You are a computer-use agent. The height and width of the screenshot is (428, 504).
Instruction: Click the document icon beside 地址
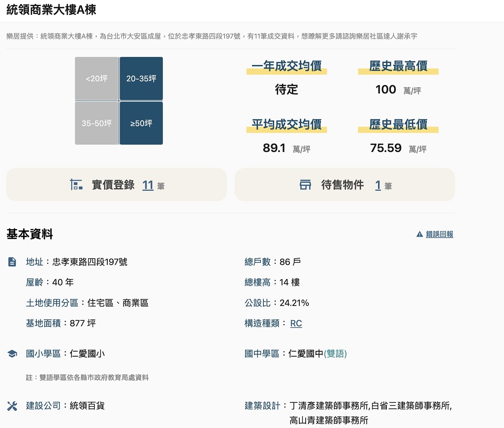[12, 262]
